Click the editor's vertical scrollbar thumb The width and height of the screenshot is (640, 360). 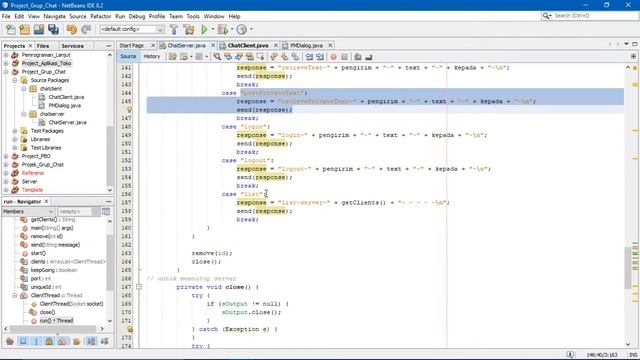[628, 267]
